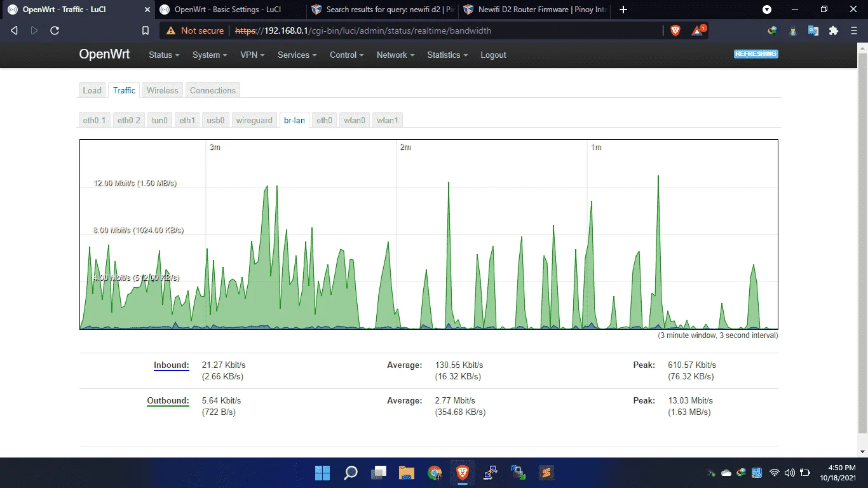Select the wlan0 interface tab
The width and height of the screenshot is (868, 488).
[355, 120]
